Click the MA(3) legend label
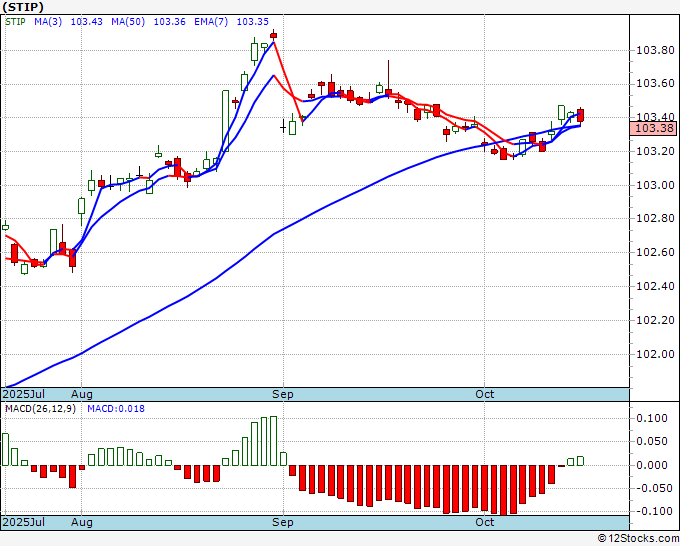The image size is (680, 546). tap(48, 21)
